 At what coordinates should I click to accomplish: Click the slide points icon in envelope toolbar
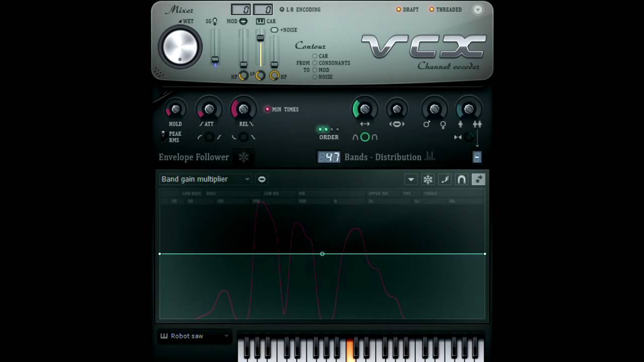(x=478, y=179)
